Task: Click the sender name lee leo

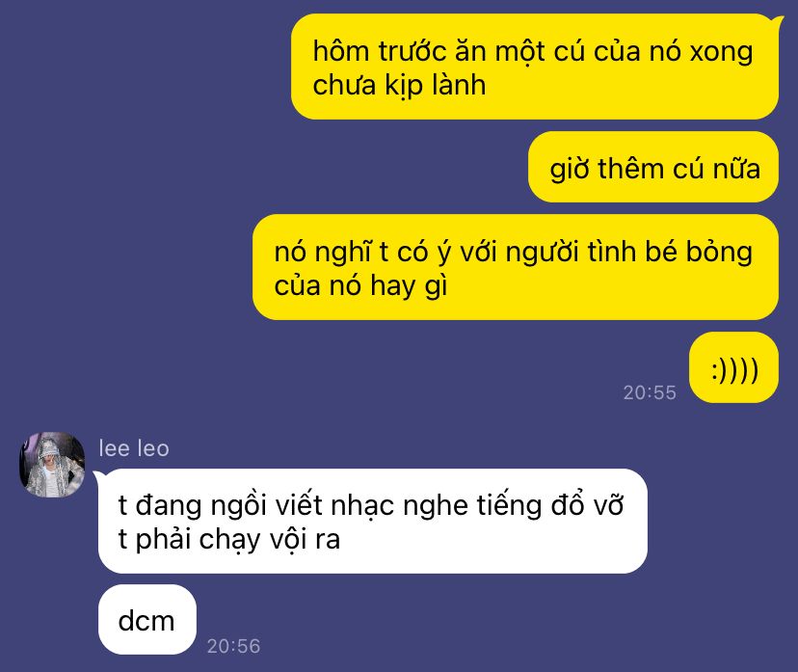Action: [134, 448]
